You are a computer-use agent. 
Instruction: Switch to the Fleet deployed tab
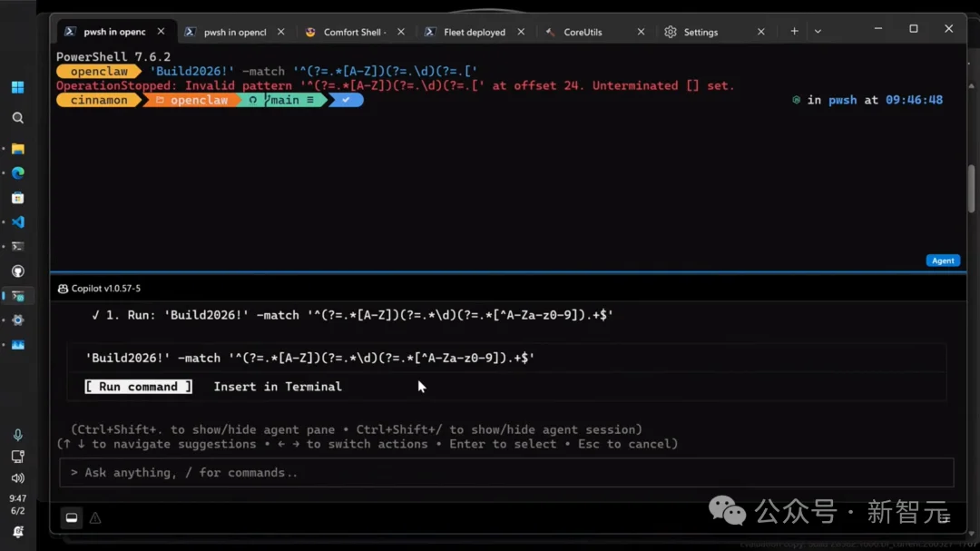(475, 32)
